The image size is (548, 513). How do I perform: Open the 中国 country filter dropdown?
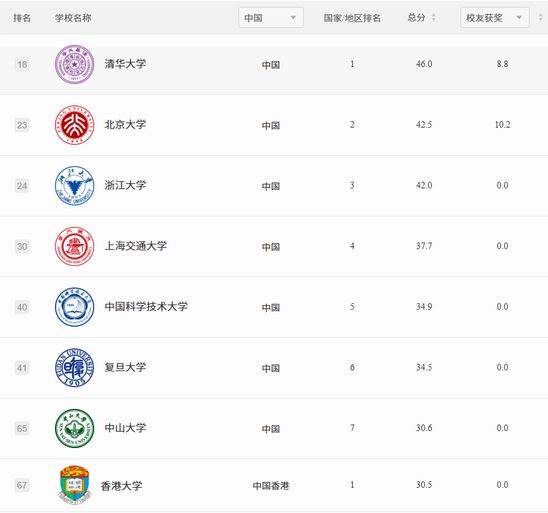point(271,17)
